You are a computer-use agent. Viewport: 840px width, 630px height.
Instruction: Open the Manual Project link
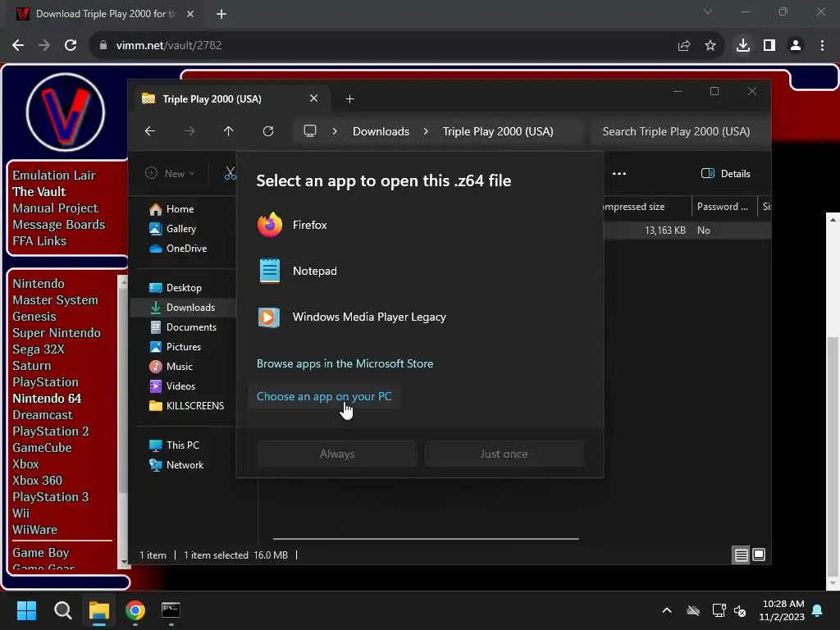tap(55, 208)
